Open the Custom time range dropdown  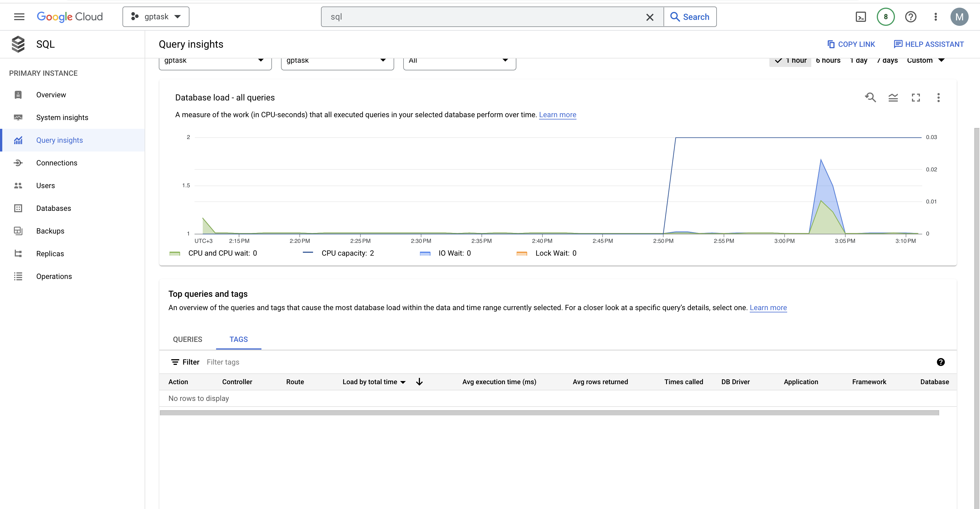pos(926,60)
